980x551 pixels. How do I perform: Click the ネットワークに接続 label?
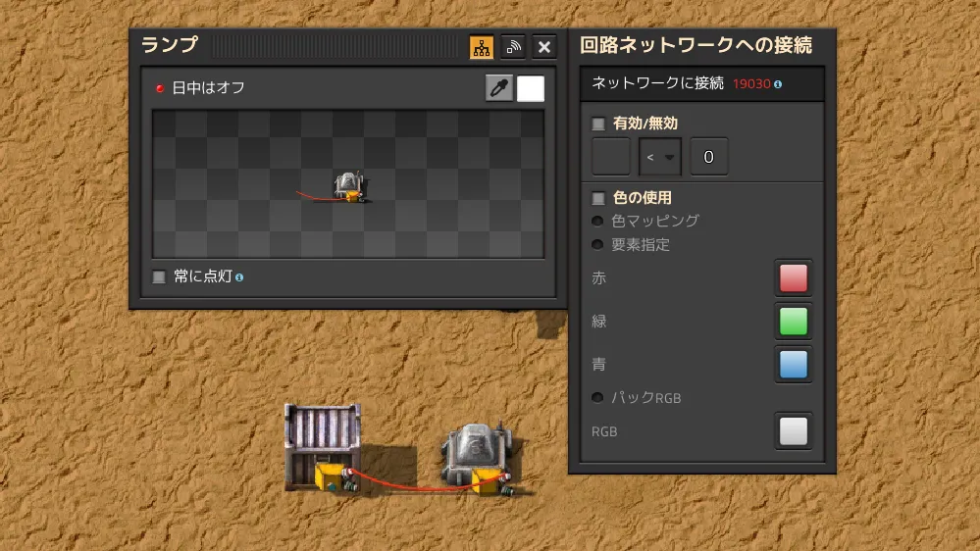point(657,83)
